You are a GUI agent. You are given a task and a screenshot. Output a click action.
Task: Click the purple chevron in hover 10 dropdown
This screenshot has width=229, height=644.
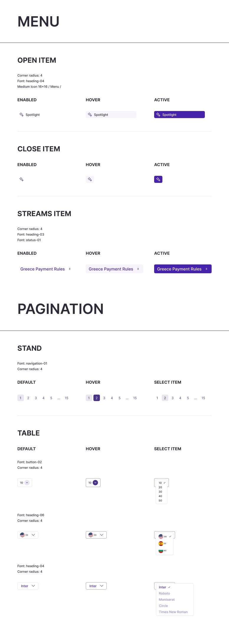coord(95,483)
